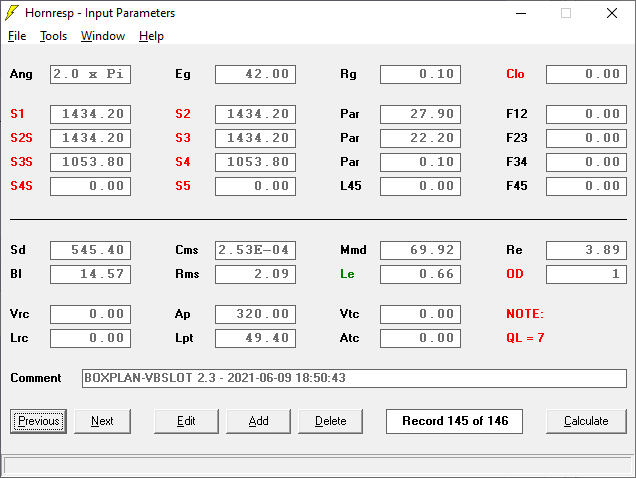Select the L45 input field
Screen dimensions: 636x478
(421, 186)
